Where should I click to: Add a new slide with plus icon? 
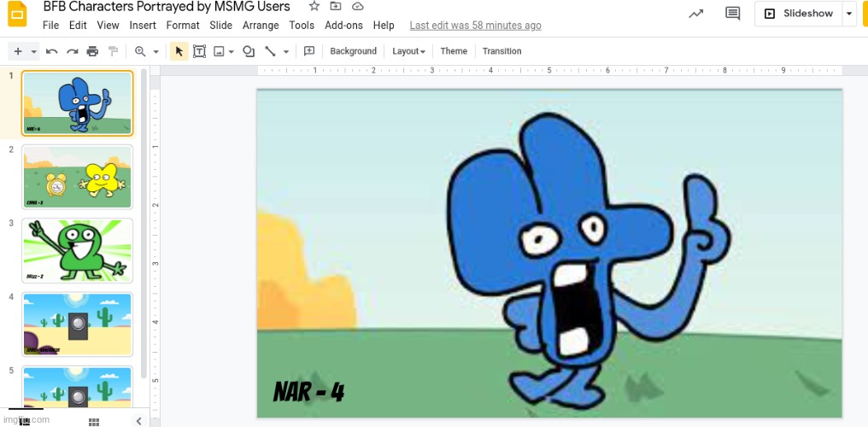[x=18, y=51]
